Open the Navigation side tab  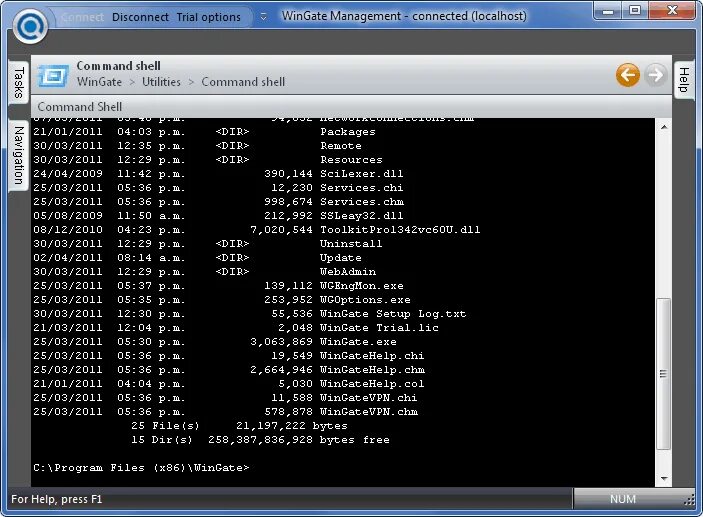pyautogui.click(x=19, y=155)
